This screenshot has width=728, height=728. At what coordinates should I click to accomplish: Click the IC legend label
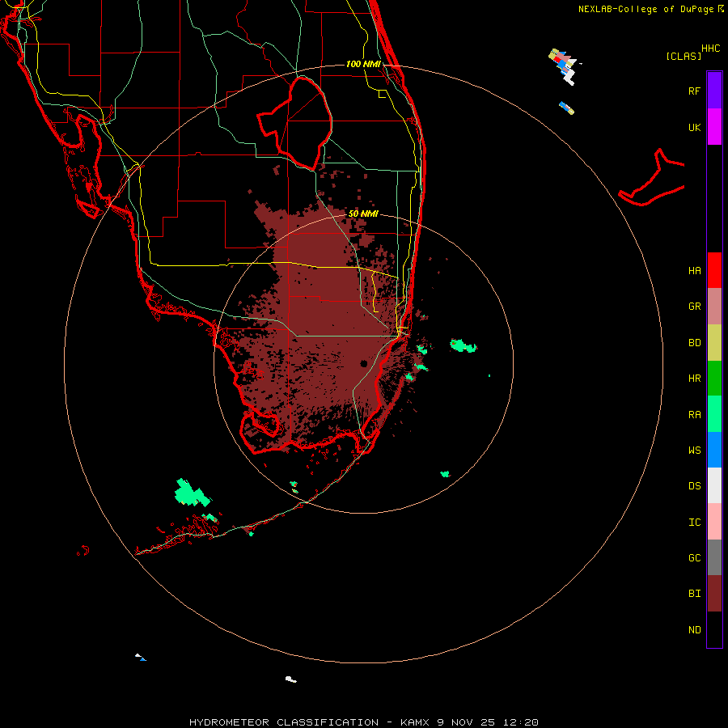694,523
